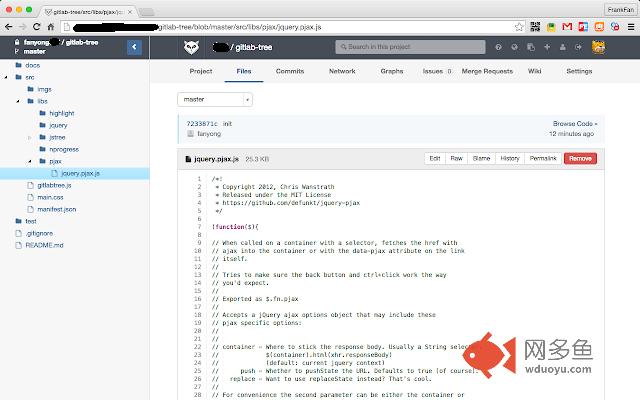This screenshot has height=400, width=640.
Task: Open the user avatar in the header
Action: click(598, 47)
